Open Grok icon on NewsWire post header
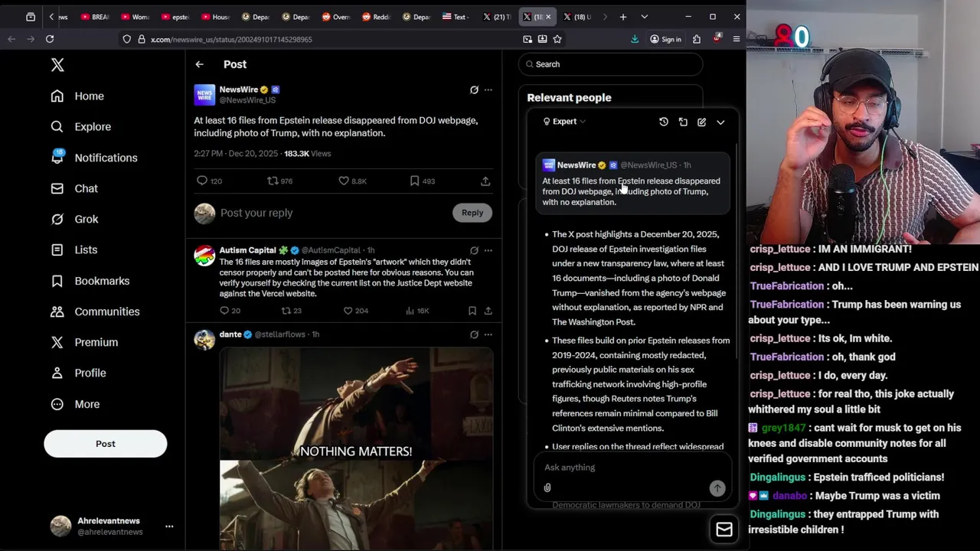The width and height of the screenshot is (980, 551). 474,90
